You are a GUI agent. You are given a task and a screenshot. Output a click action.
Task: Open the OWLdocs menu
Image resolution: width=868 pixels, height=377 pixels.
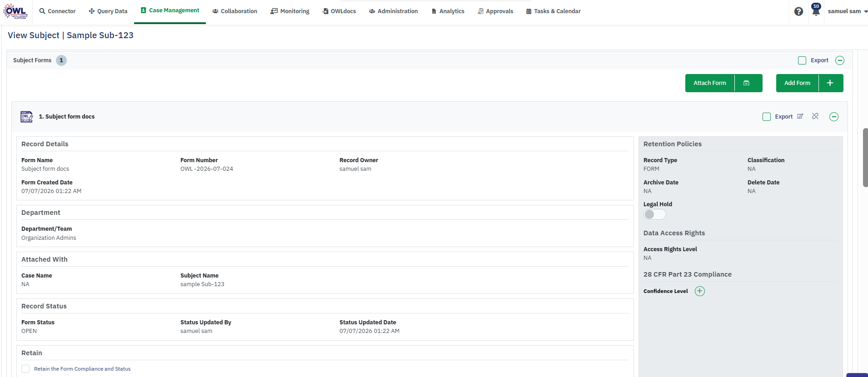tap(339, 11)
